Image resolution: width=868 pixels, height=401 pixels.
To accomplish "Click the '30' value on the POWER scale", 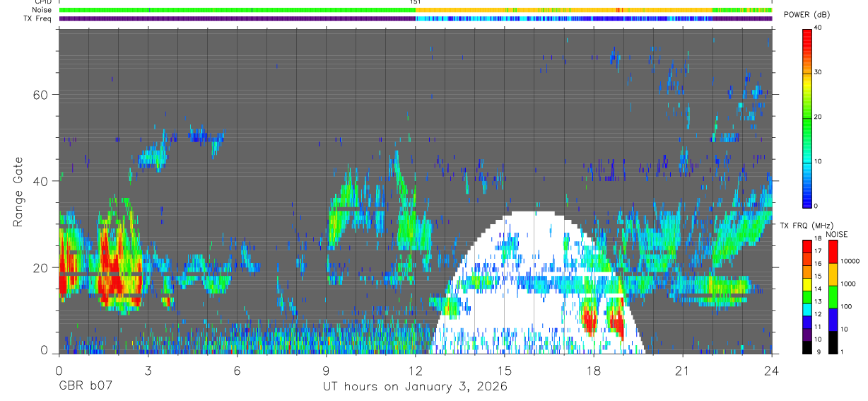I will [x=818, y=72].
